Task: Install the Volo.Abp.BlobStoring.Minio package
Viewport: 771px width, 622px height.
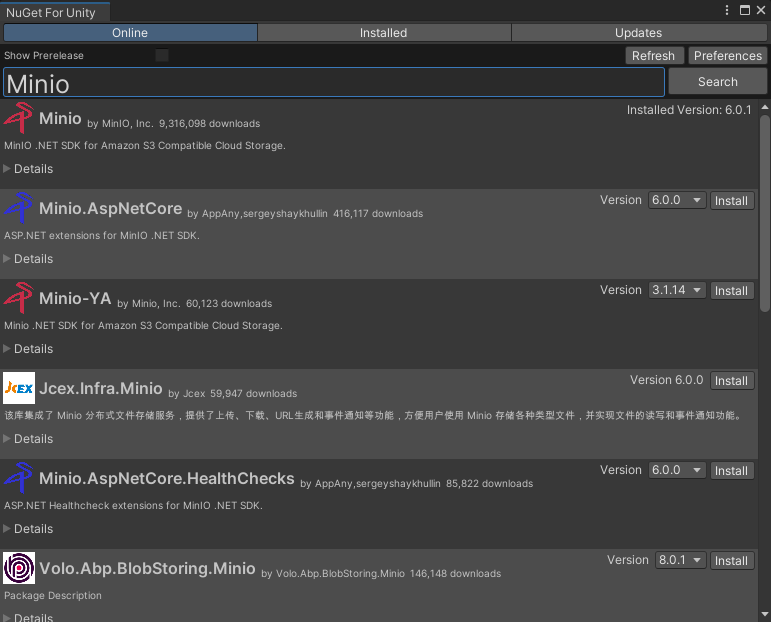Action: click(x=732, y=561)
